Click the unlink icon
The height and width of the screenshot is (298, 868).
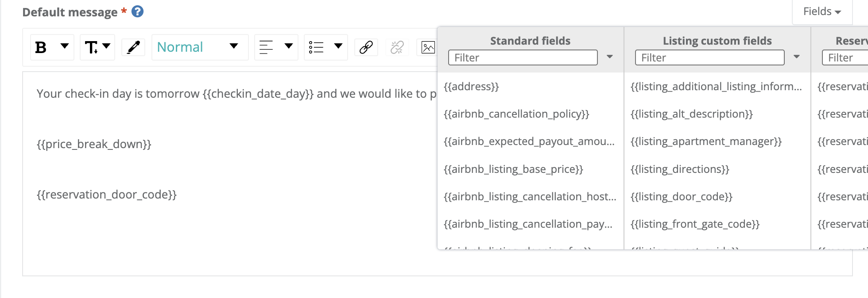pos(397,47)
